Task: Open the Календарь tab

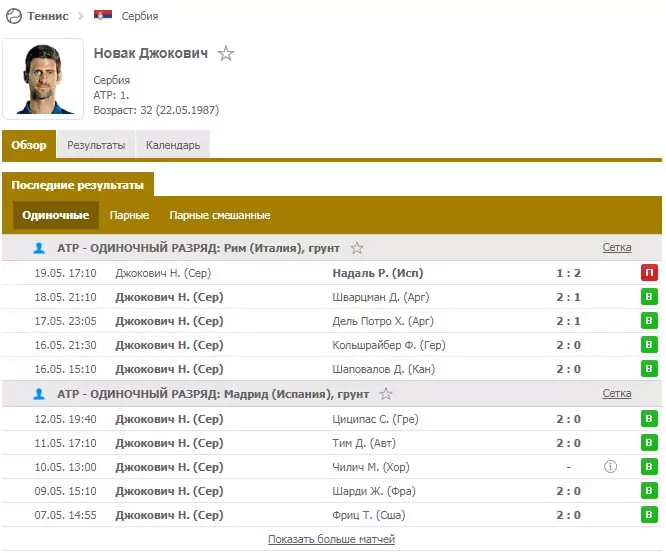Action: [x=173, y=145]
